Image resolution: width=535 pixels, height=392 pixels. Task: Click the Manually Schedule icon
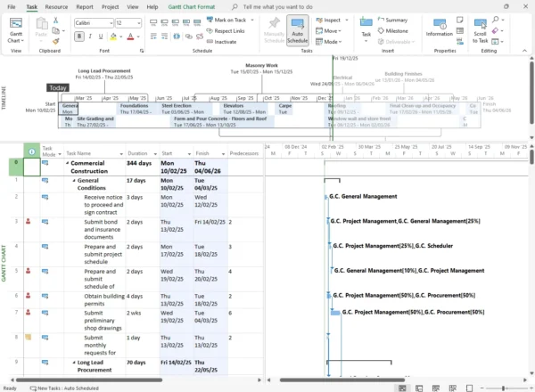pyautogui.click(x=274, y=30)
